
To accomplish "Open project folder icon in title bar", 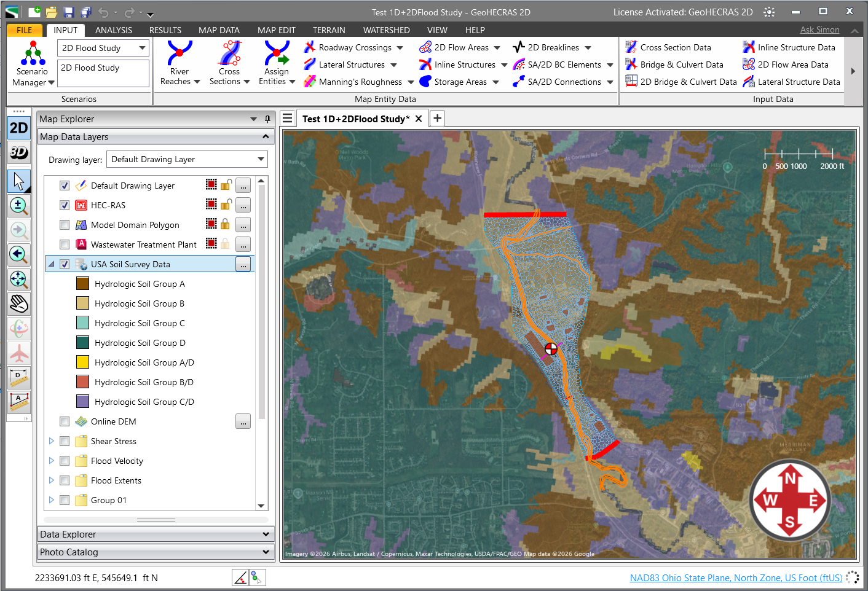I will tap(52, 12).
